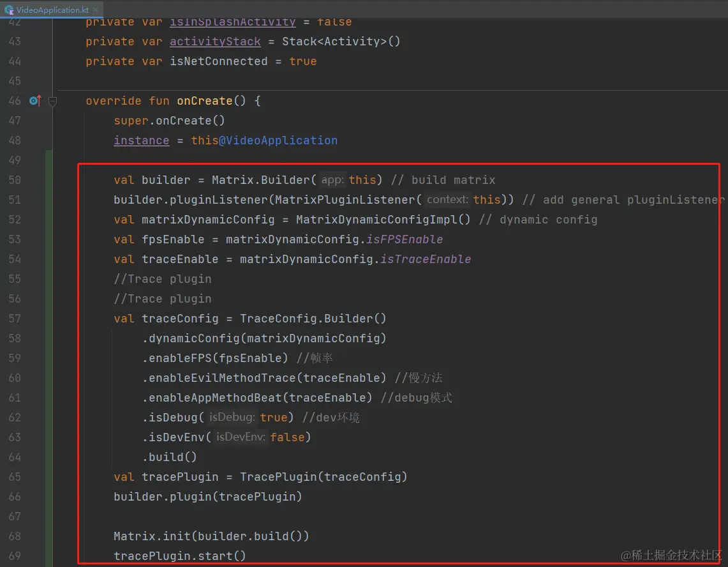728x567 pixels.
Task: Click the 'false' value in isDevEnv call
Action: 287,437
